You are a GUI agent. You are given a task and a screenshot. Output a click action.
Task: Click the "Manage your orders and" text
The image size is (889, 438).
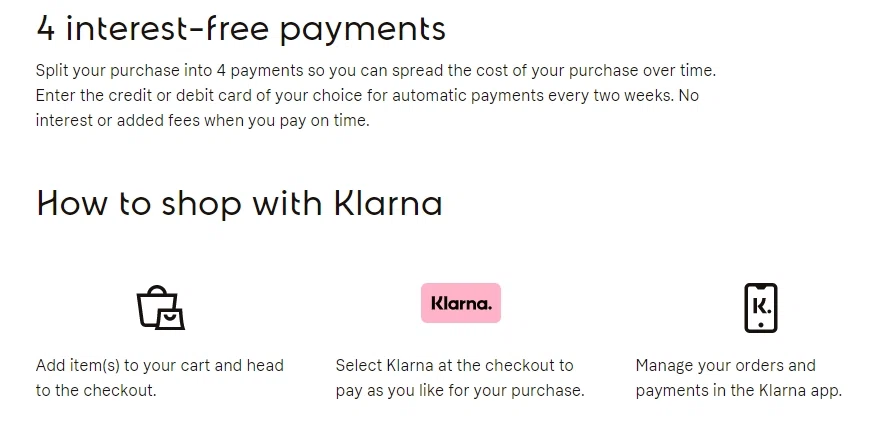(x=725, y=365)
